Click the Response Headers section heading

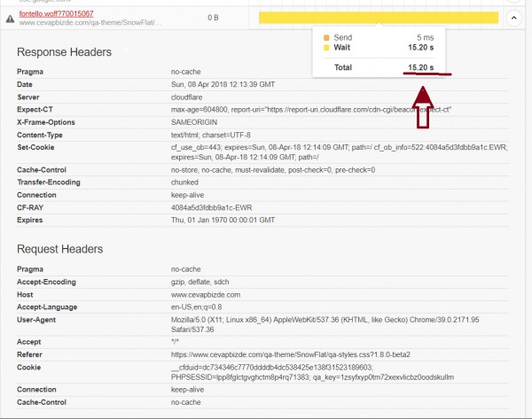click(x=64, y=52)
